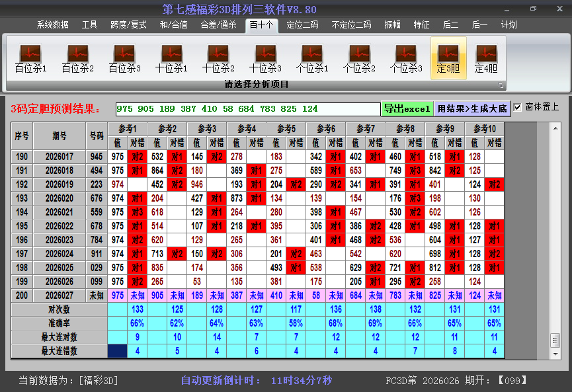The width and height of the screenshot is (572, 392).
Task: Select the 十位杀3 ribbon icon
Action: 265,58
